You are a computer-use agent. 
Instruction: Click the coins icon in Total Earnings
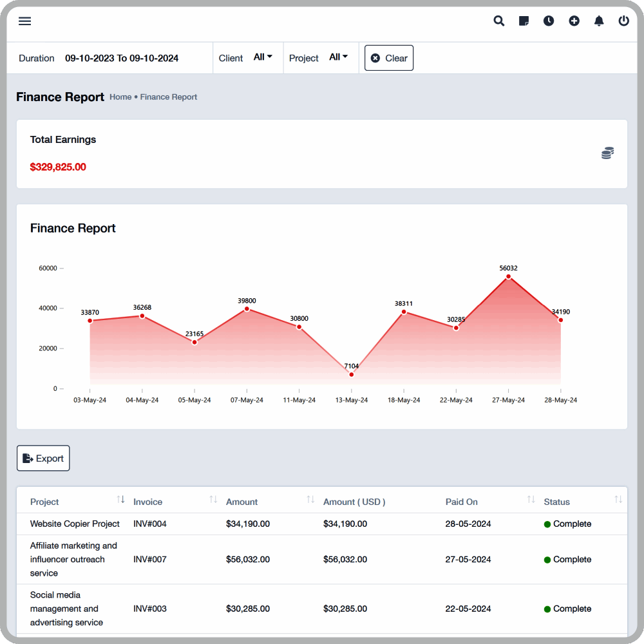click(x=607, y=153)
